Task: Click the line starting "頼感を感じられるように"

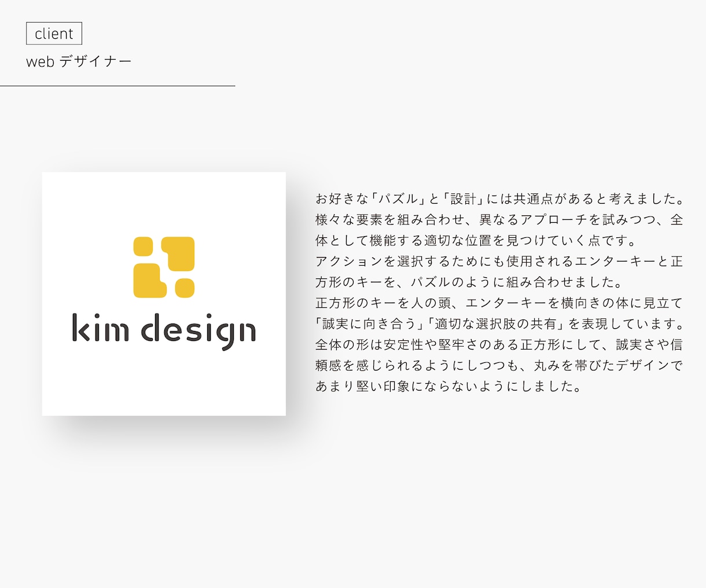Action: [499, 366]
